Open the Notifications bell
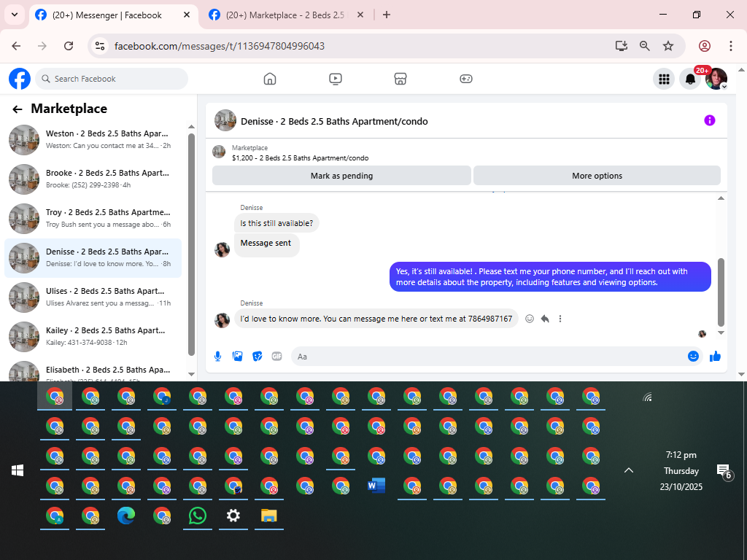747x560 pixels. coord(690,79)
